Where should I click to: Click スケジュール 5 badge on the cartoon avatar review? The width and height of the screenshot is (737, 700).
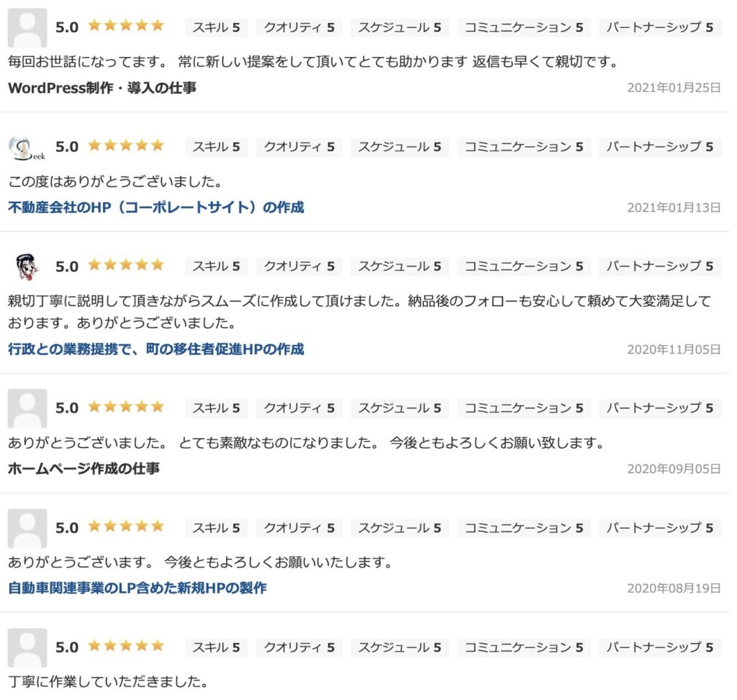point(399,266)
